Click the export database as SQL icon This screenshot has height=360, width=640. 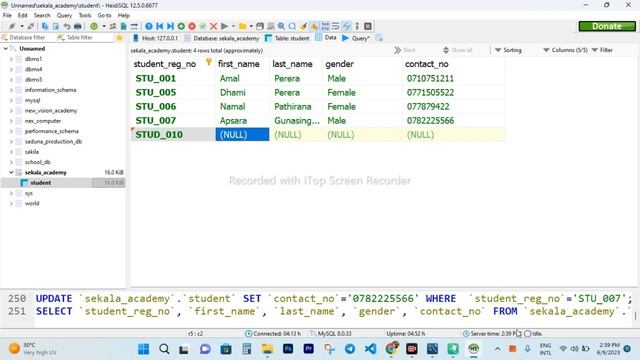coord(134,26)
